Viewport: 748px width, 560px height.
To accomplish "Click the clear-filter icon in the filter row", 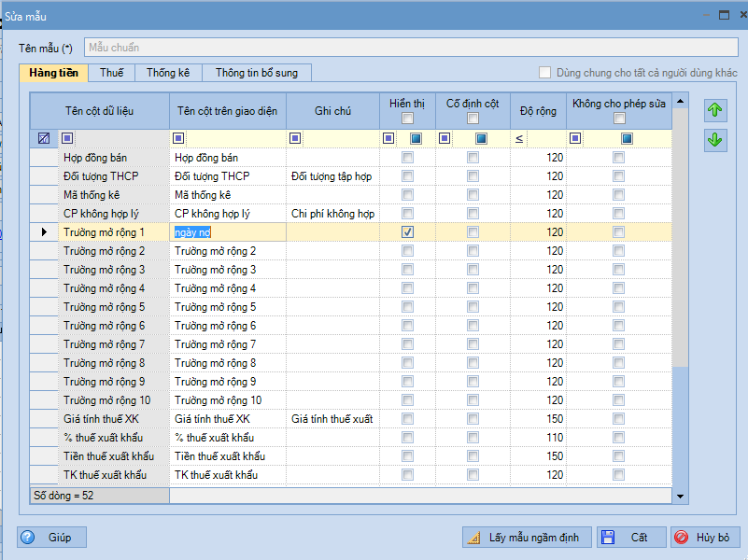I will [44, 138].
